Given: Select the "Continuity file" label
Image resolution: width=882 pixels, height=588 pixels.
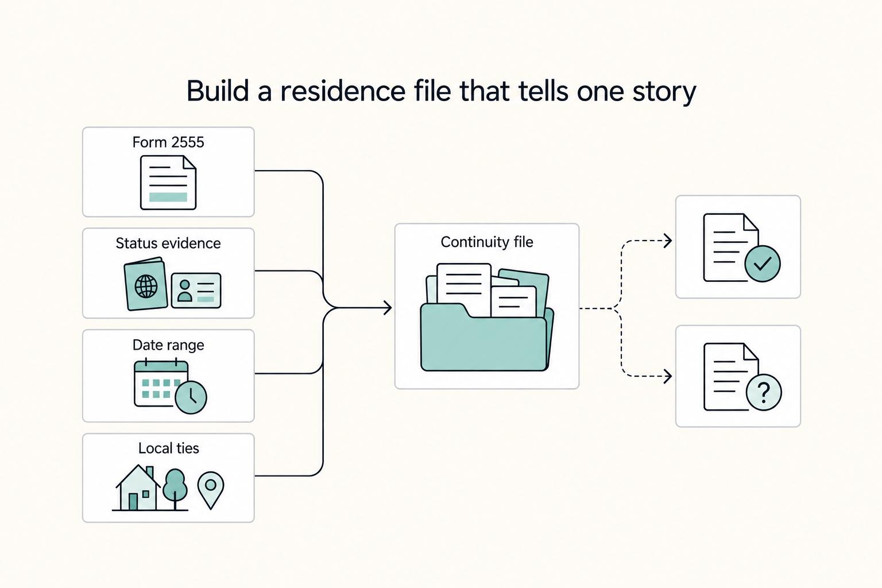Looking at the screenshot, I should tap(487, 242).
